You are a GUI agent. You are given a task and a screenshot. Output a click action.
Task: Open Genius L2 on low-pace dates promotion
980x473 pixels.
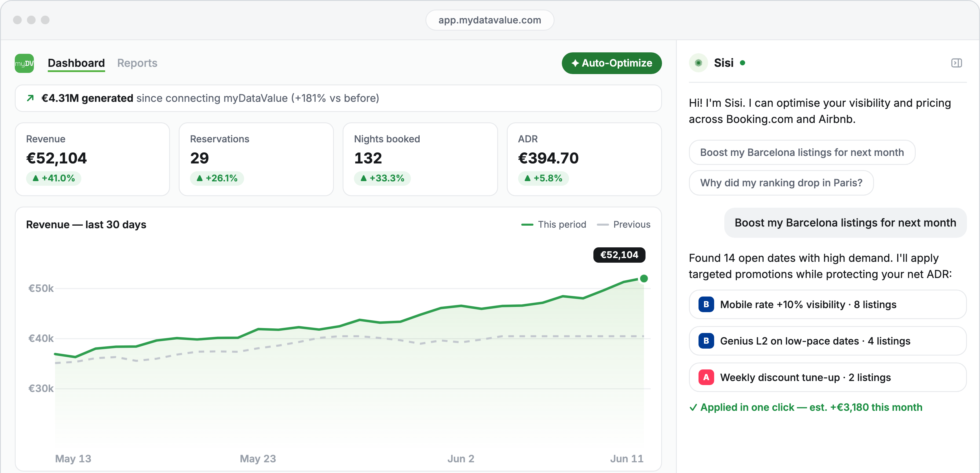tap(827, 341)
